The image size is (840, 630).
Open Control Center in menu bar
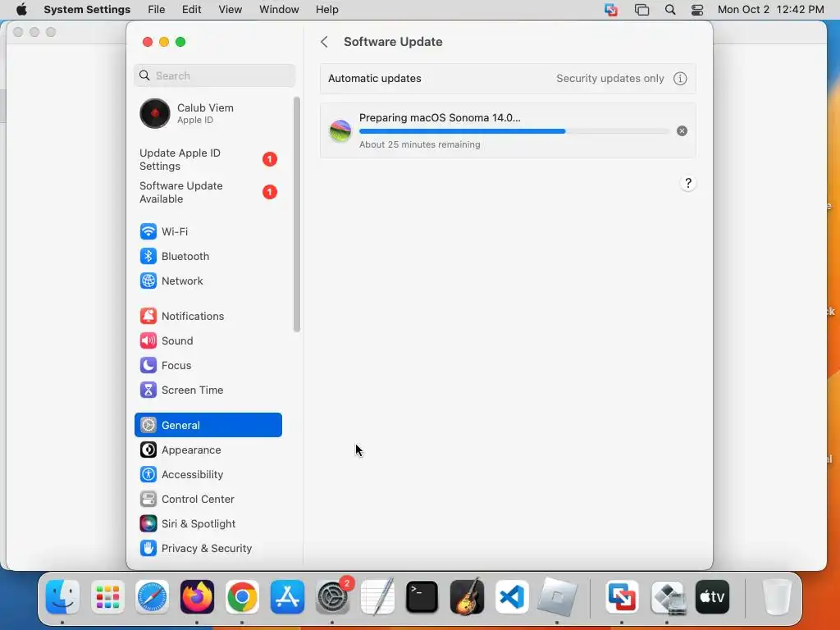tap(697, 10)
